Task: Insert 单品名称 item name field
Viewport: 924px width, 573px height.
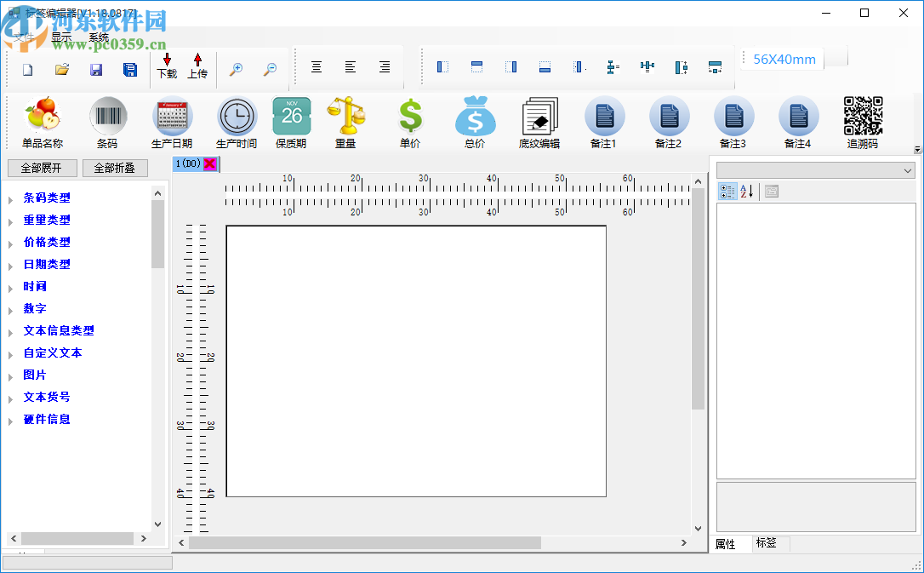Action: pos(43,123)
